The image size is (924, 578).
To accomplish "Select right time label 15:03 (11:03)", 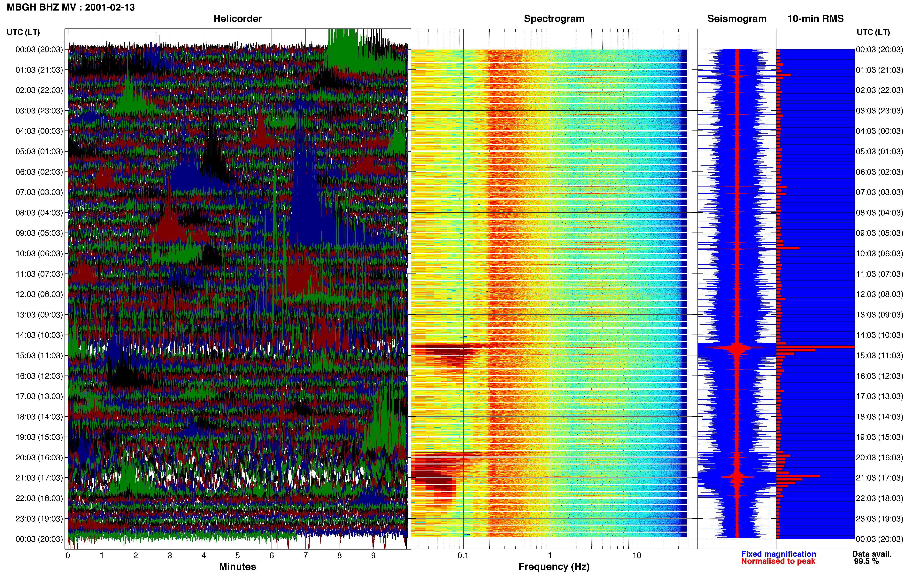I will click(x=879, y=355).
